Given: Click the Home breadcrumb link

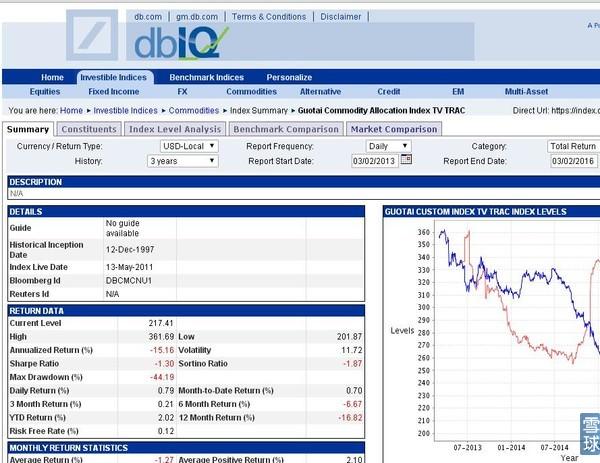Looking at the screenshot, I should tap(71, 111).
